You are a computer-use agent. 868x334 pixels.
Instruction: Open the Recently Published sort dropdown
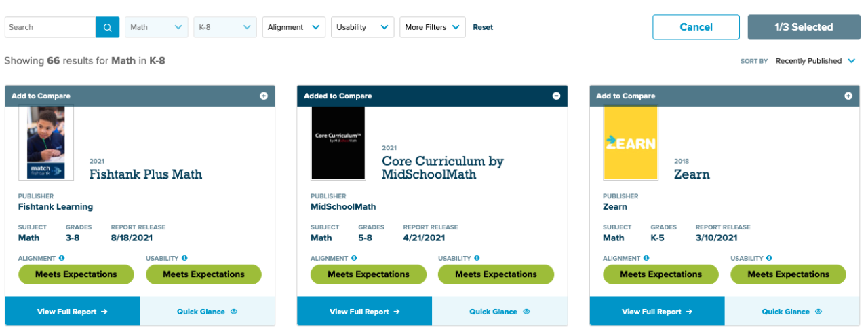[x=817, y=61]
